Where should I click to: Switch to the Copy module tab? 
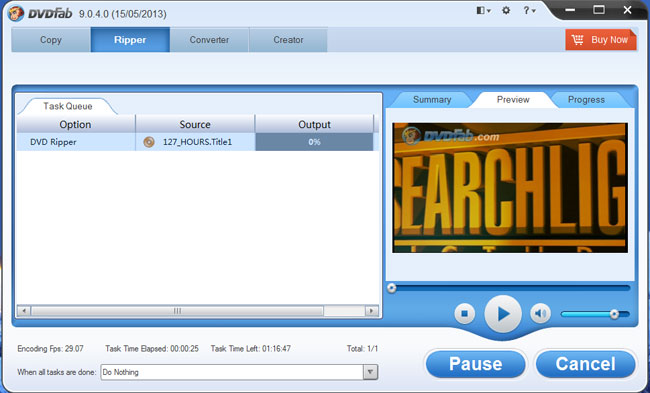point(51,40)
